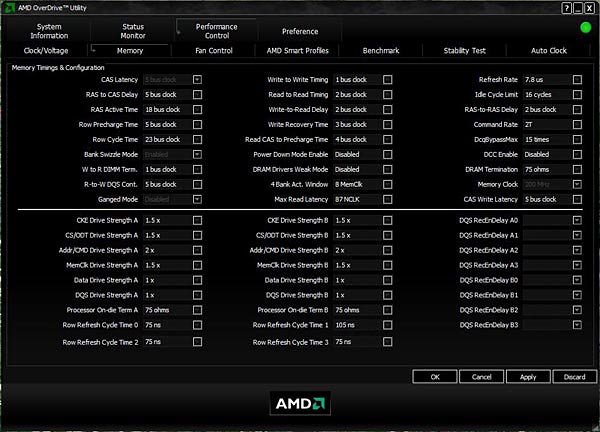This screenshot has width=600, height=432.
Task: Open DQS RecEnDelay A2 dropdown
Action: [x=577, y=250]
